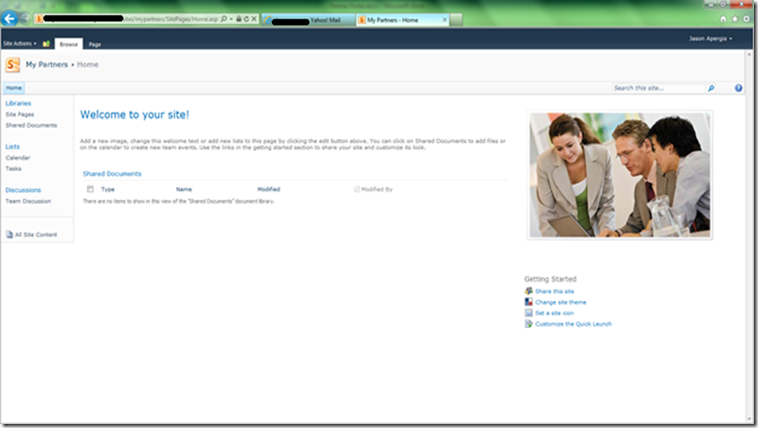Click the search magnifier in address bar
The height and width of the screenshot is (428, 758).
[x=223, y=19]
